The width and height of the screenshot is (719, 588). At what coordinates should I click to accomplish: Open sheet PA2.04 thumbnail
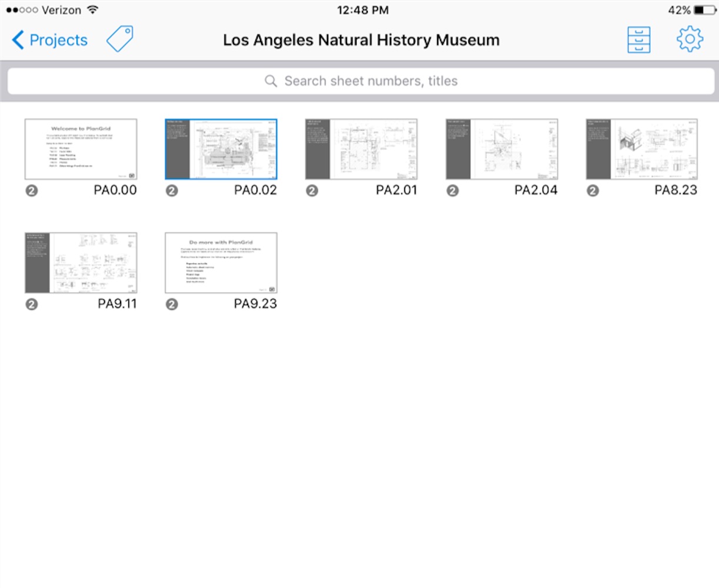pyautogui.click(x=502, y=149)
